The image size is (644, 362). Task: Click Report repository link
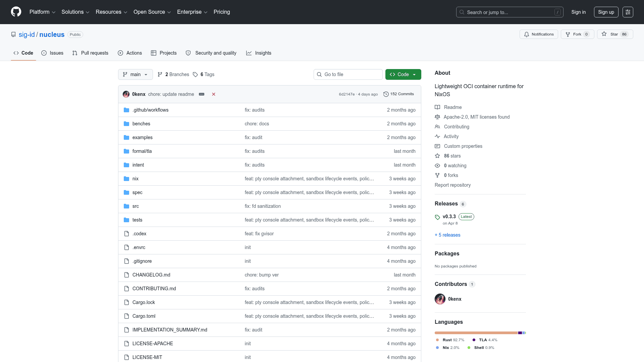point(452,185)
